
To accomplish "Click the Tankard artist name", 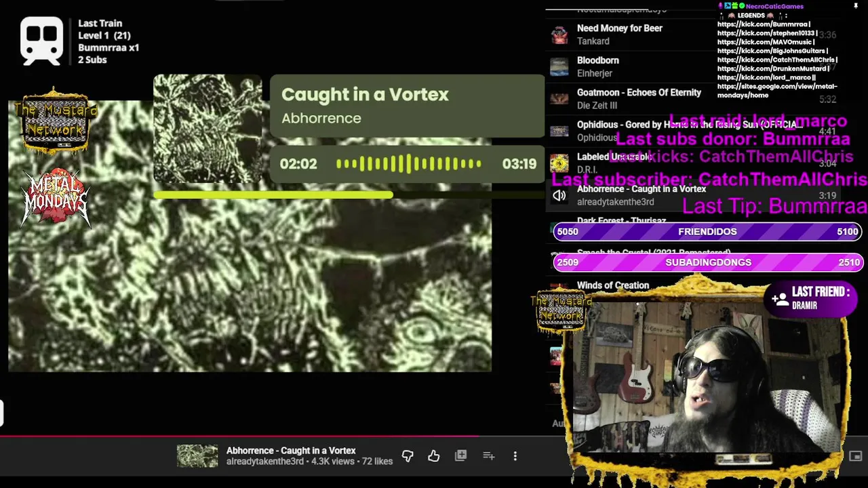I will (593, 41).
